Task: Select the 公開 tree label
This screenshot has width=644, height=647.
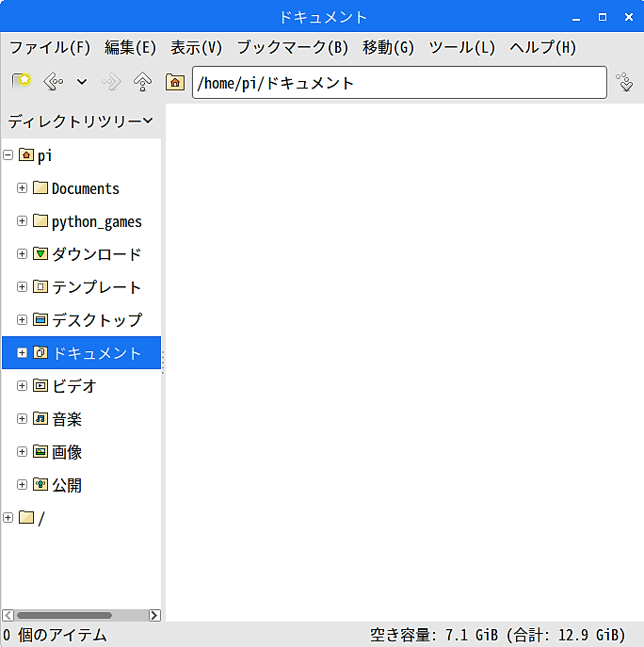Action: click(x=67, y=485)
